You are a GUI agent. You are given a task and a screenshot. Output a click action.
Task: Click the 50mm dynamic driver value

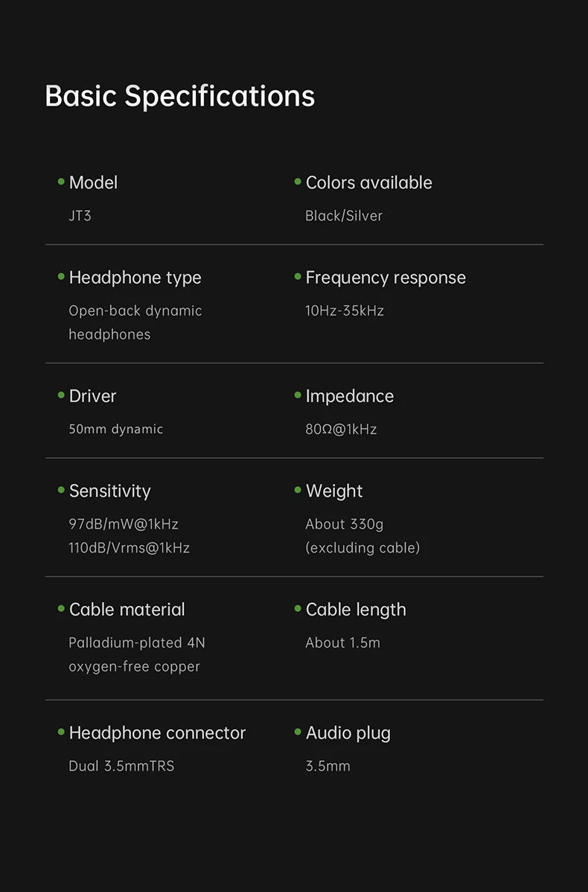(115, 429)
